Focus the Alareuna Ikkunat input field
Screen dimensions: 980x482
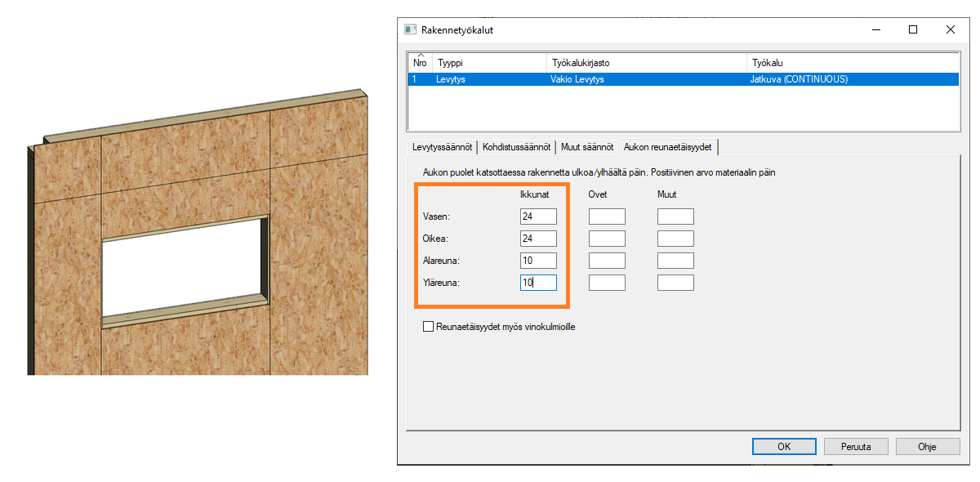coord(538,261)
